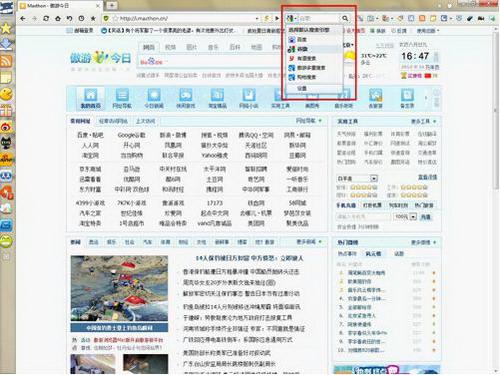The width and height of the screenshot is (500, 375).
Task: Choose 有道搜索 in the search engine menu
Action: tap(315, 58)
